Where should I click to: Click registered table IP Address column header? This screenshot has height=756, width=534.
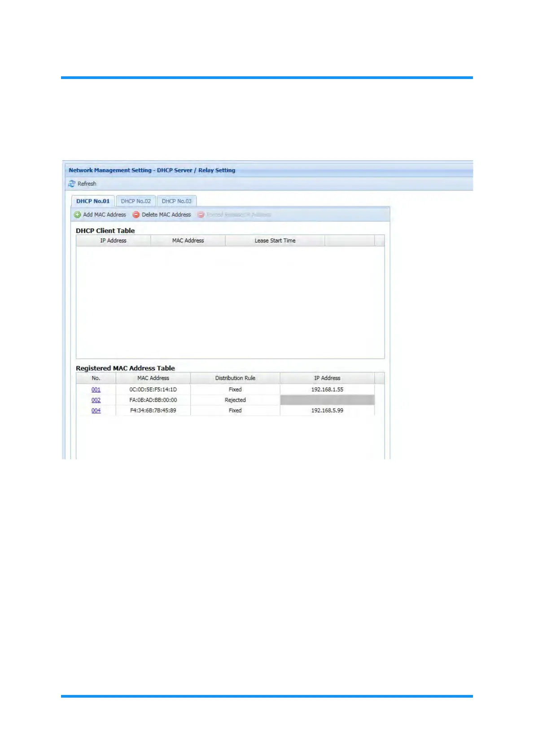(x=327, y=378)
